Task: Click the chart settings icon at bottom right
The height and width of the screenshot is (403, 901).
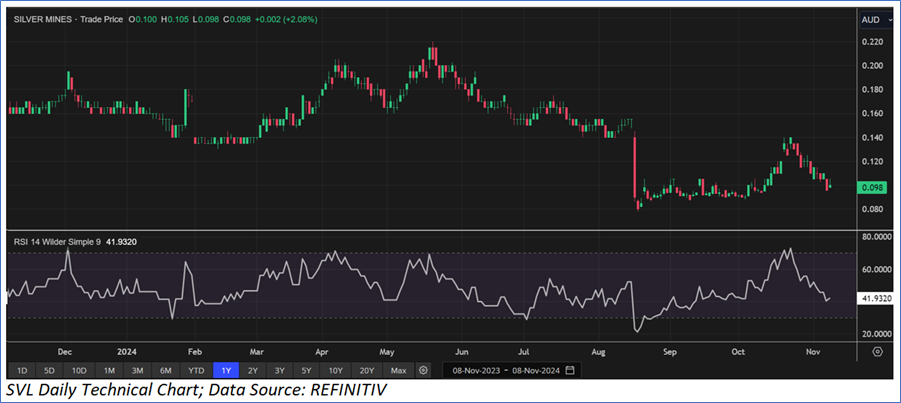Action: (876, 352)
